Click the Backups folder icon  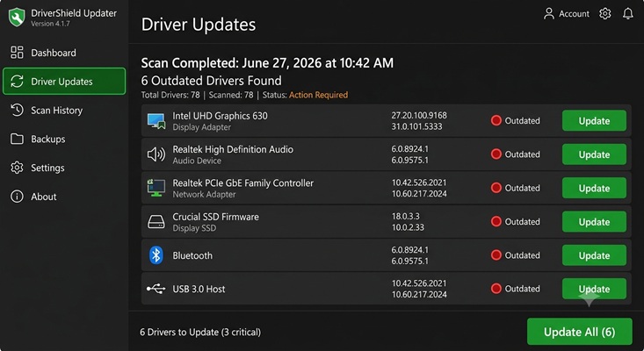coord(17,139)
